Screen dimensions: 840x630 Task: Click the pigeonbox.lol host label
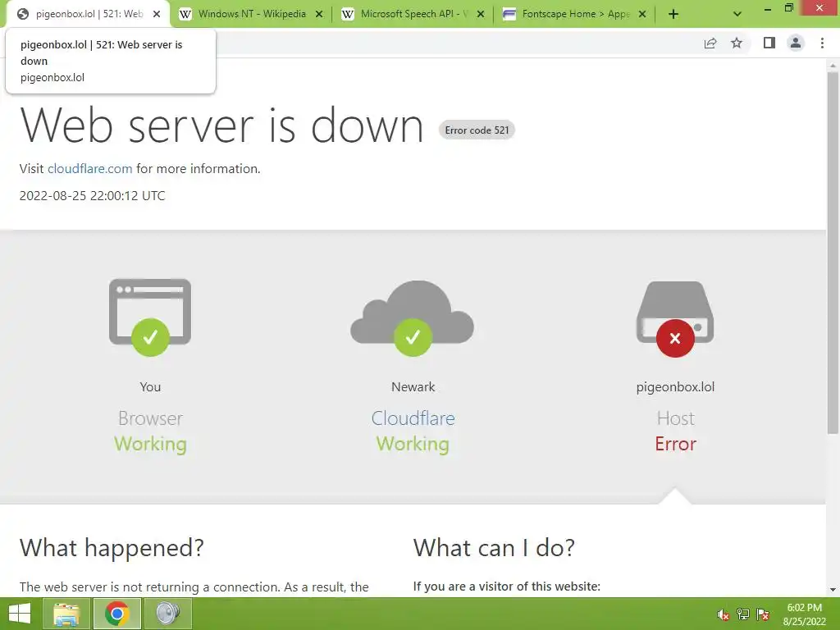[x=676, y=387]
